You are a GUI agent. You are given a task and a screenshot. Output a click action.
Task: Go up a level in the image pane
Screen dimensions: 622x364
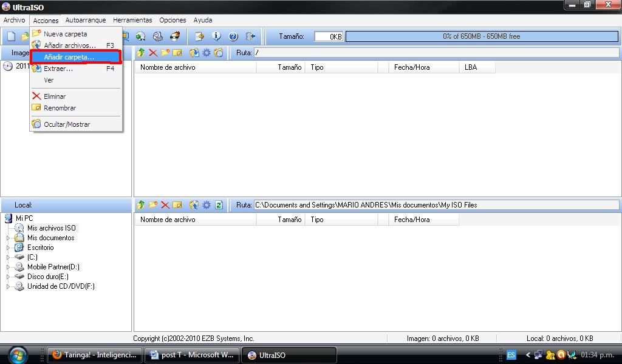click(x=140, y=53)
